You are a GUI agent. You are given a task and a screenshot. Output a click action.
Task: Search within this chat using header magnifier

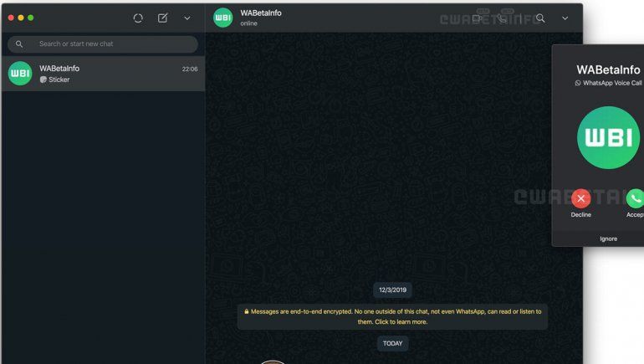[540, 18]
